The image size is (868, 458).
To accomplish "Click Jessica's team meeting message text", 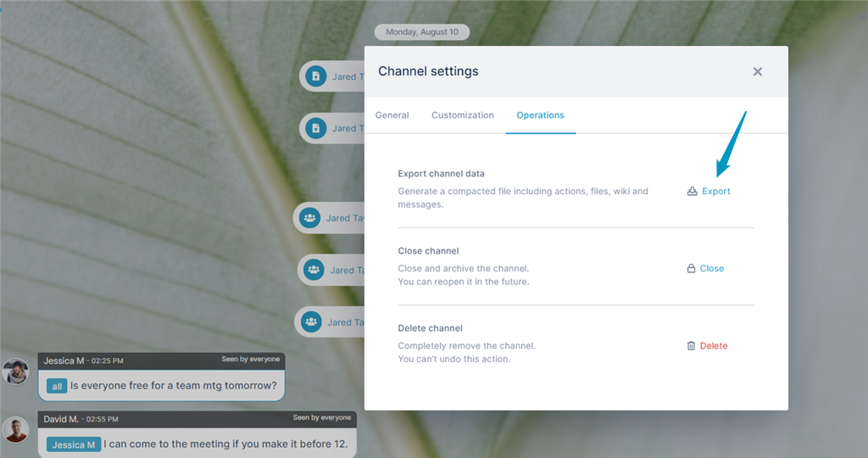I will 173,385.
